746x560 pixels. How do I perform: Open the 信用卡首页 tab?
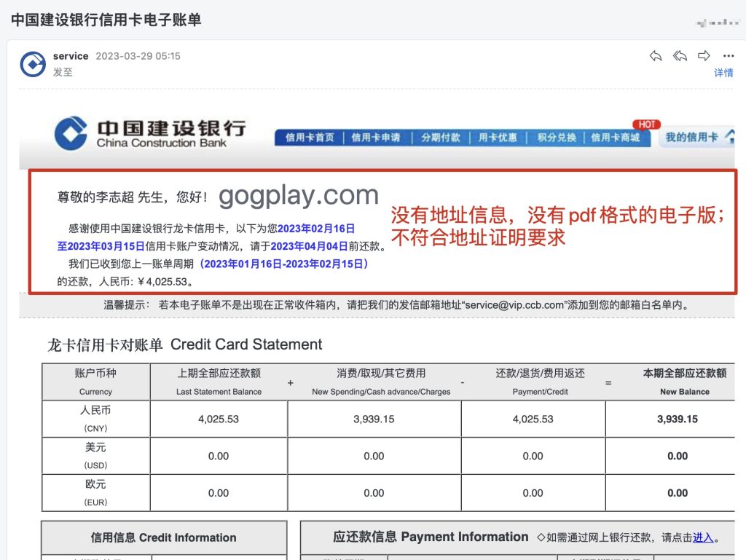tap(310, 138)
